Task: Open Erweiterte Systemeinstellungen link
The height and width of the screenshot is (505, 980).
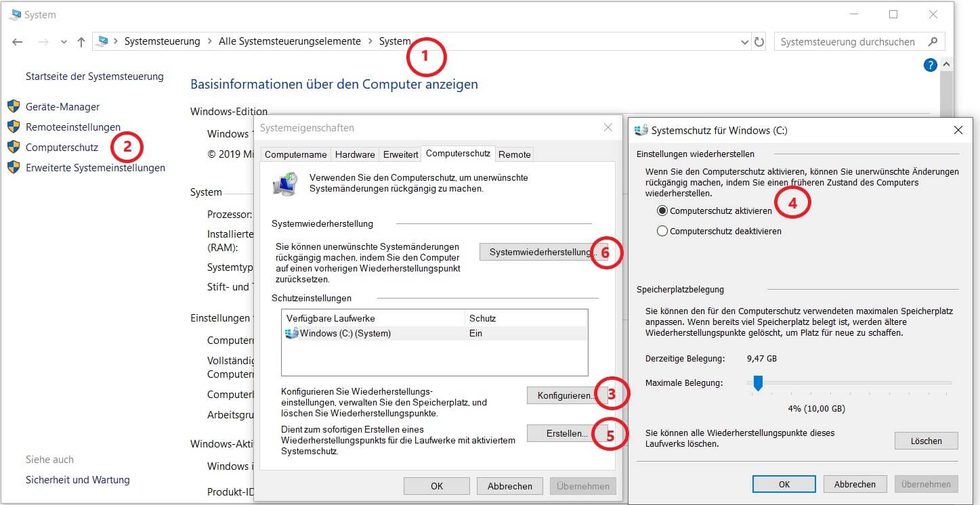Action: (x=95, y=167)
